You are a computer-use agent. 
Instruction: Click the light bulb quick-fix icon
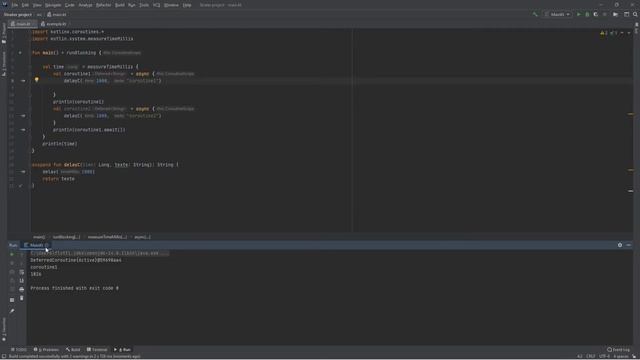point(36,80)
